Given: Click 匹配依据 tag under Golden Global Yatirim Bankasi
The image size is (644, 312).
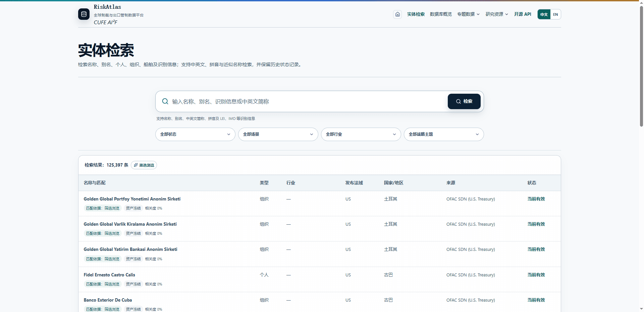Looking at the screenshot, I should 103,259.
